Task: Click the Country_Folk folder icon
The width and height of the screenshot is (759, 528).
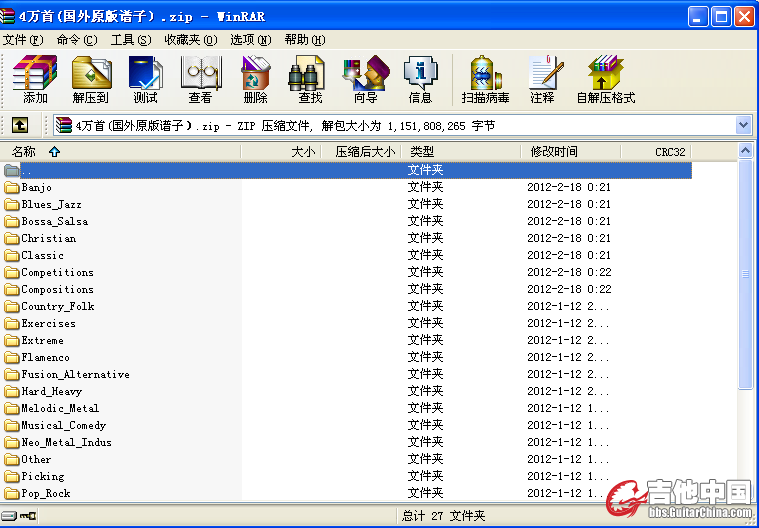Action: [x=12, y=306]
